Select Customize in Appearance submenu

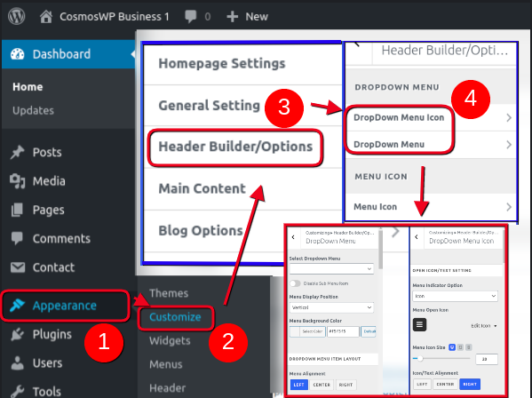pos(176,317)
